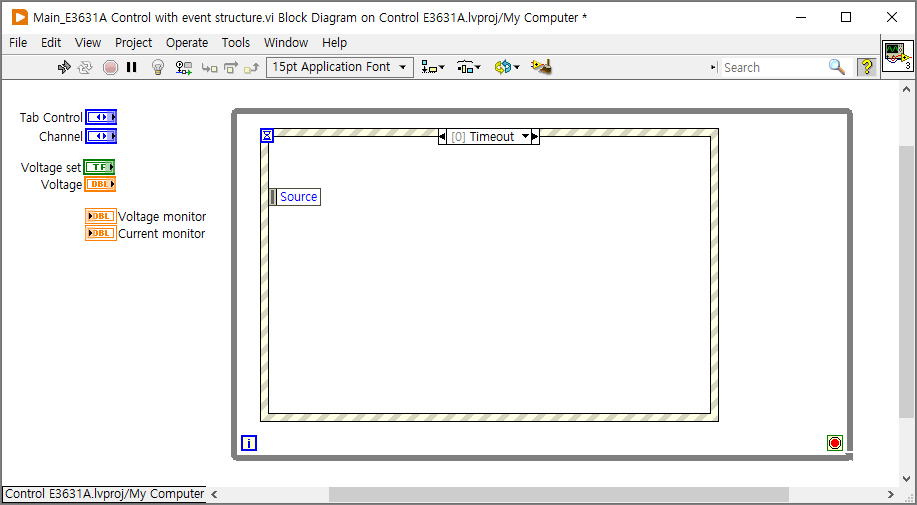
Task: Select the Voltage DBL control terminal
Action: coord(101,185)
